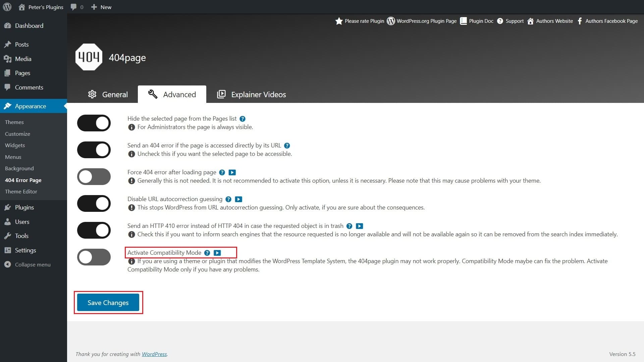
Task: Play video for Activate Compatibility Mode
Action: (217, 253)
